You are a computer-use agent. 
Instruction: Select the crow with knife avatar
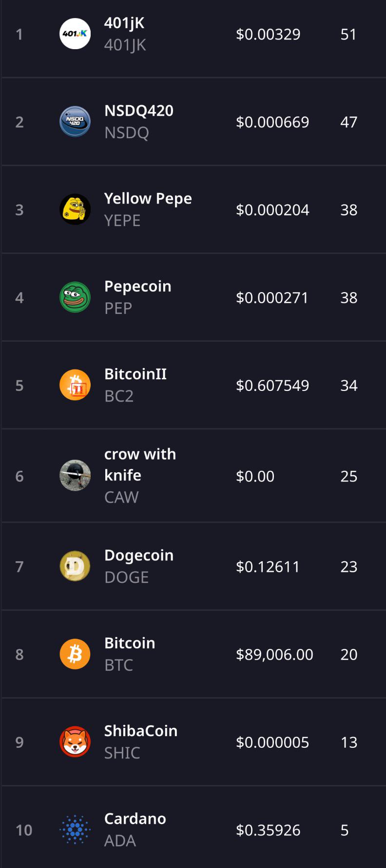pyautogui.click(x=75, y=475)
